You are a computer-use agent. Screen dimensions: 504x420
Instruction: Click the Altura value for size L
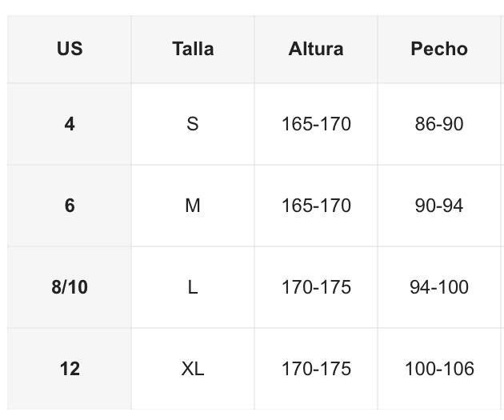[x=316, y=287]
